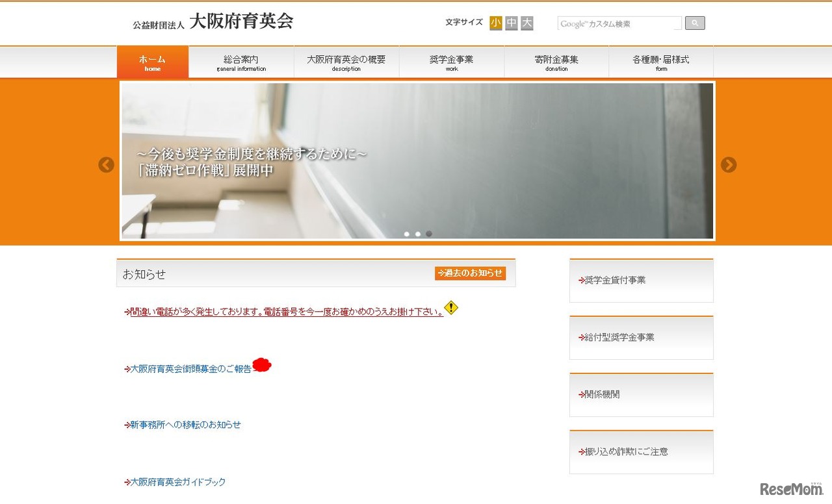Click the 滞納ゼロ作戦 banner image
Image resolution: width=832 pixels, height=504 pixels.
tap(417, 161)
